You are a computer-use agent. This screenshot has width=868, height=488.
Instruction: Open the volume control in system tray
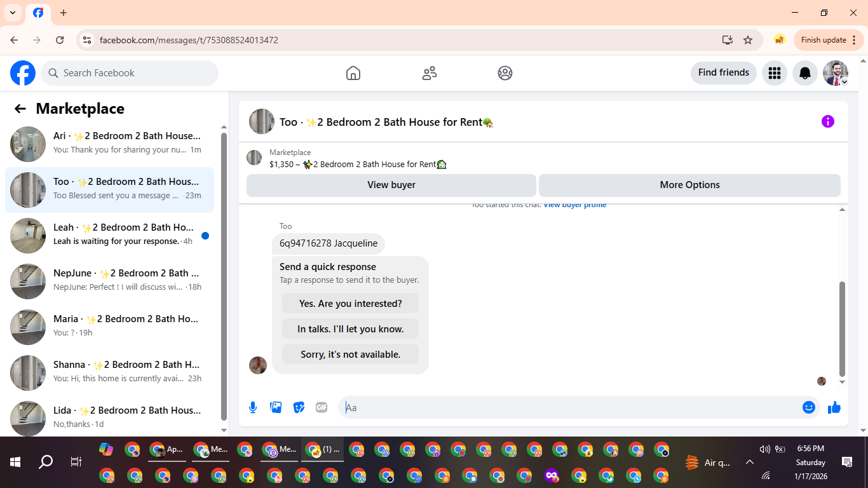[764, 449]
